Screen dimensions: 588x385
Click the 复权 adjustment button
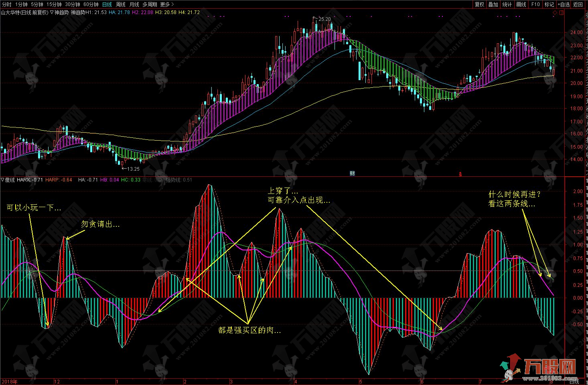[479, 4]
